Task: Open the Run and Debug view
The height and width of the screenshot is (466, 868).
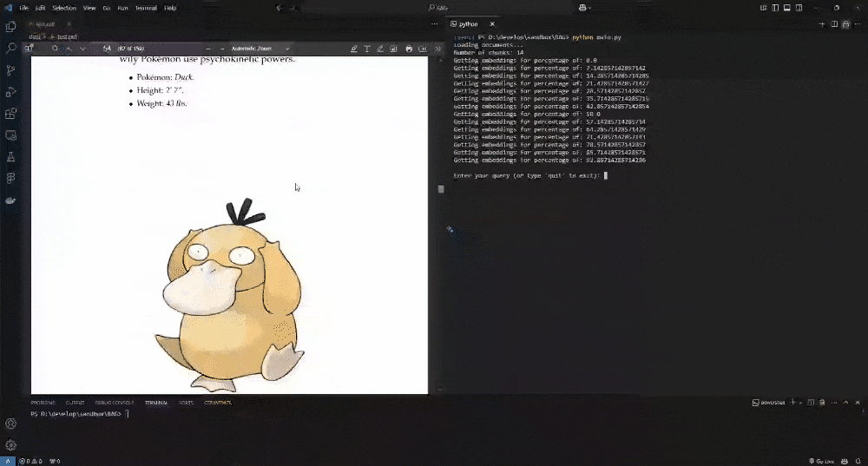Action: [10, 92]
